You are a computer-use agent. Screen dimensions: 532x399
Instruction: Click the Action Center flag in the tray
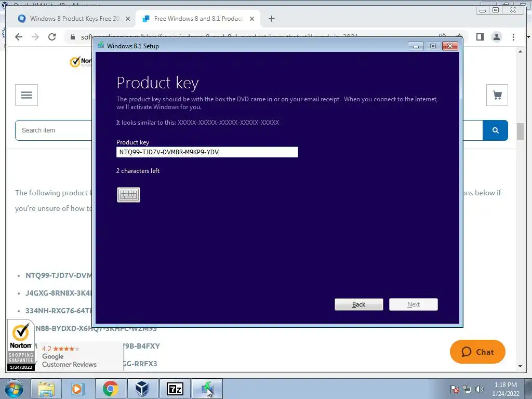click(x=454, y=389)
